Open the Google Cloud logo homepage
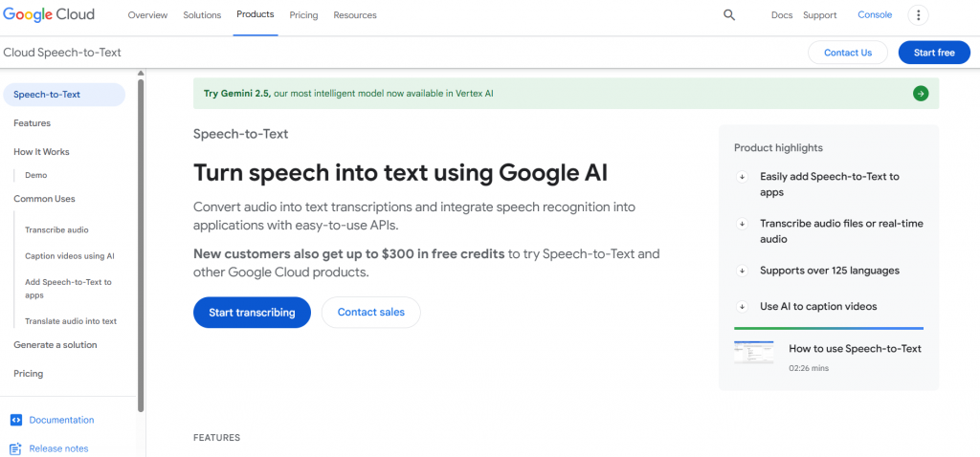The width and height of the screenshot is (980, 457). (49, 14)
